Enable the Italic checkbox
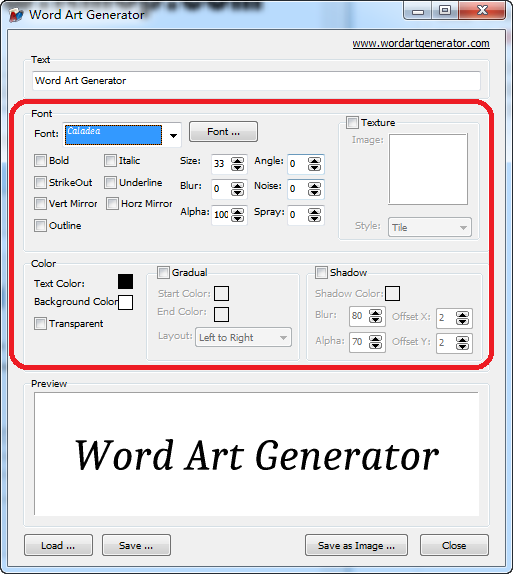The height and width of the screenshot is (574, 513). point(110,161)
